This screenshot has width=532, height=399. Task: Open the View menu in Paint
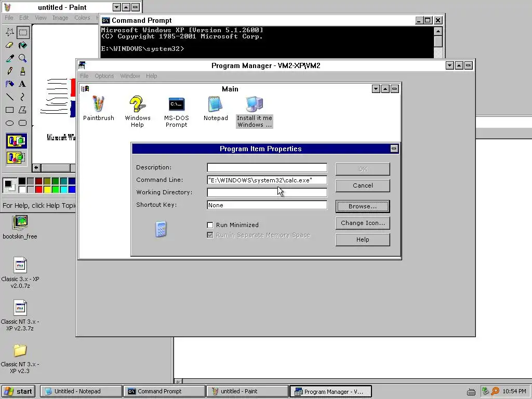41,18
